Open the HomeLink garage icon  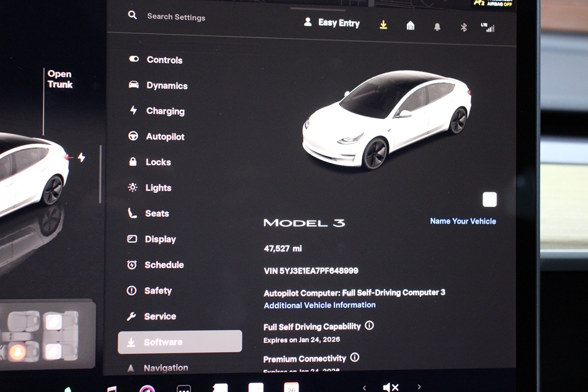[411, 26]
